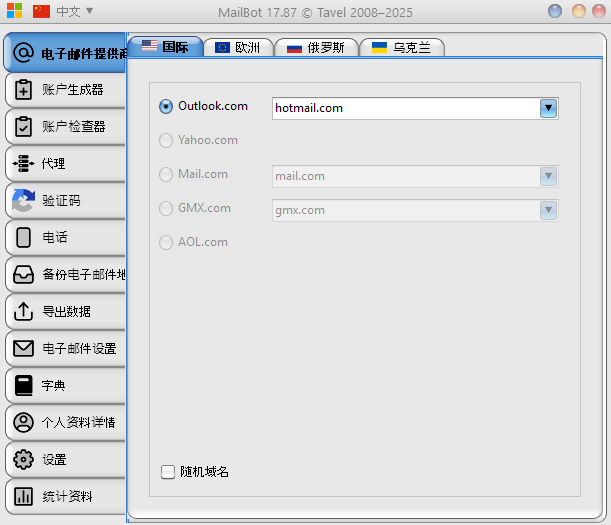Click the 随机域名 label text

click(x=204, y=472)
